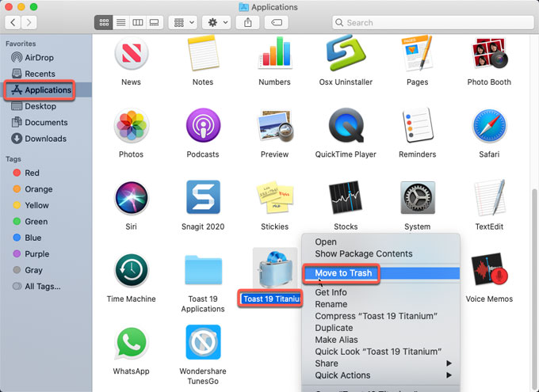Select the Wondershare TunesGo icon
This screenshot has width=539, height=392.
203,342
